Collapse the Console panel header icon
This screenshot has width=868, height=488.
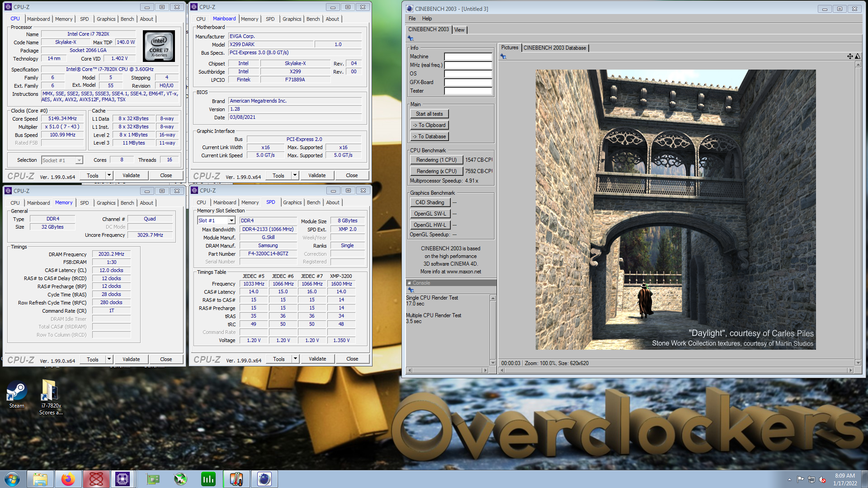[x=409, y=283]
